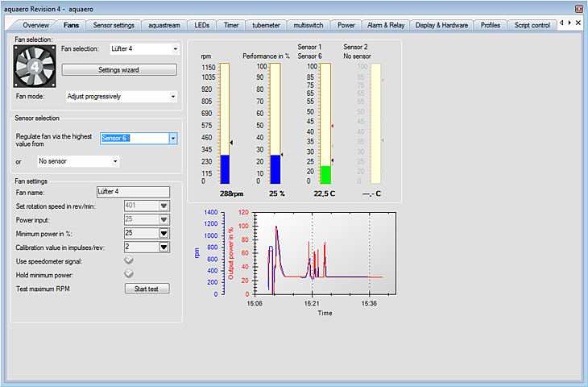Screen dimensions: 588x387
Task: Launch the Settings wizard
Action: coord(119,70)
